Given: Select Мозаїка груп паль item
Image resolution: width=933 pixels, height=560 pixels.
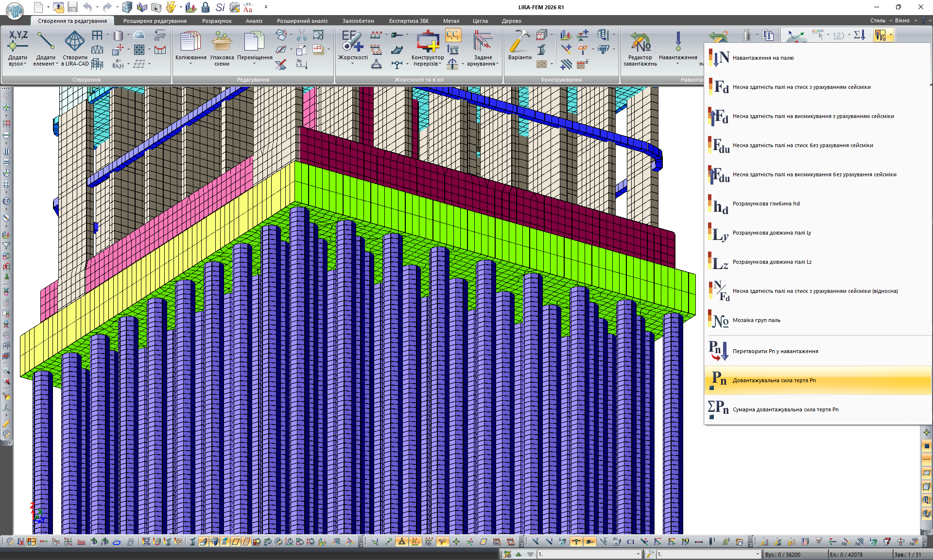Looking at the screenshot, I should tap(756, 321).
